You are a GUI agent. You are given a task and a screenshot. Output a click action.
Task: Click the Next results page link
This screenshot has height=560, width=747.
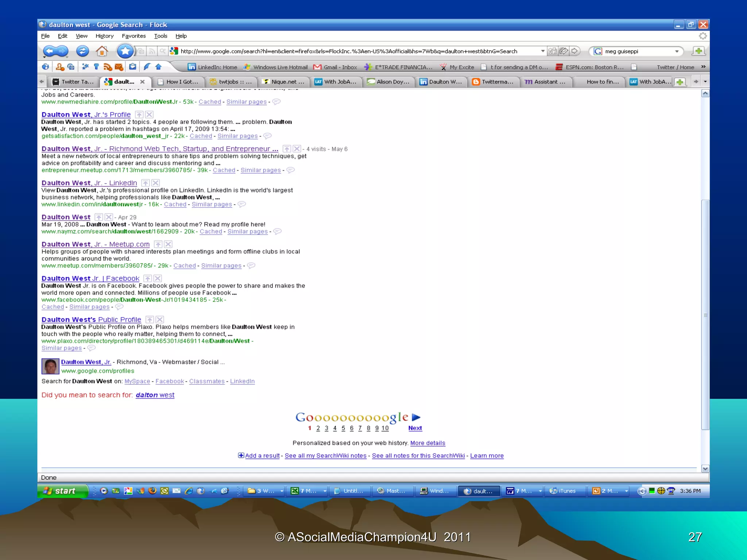tap(415, 428)
